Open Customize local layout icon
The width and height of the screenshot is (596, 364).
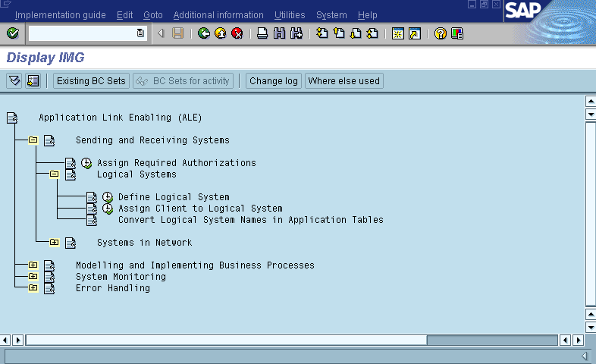pos(457,33)
